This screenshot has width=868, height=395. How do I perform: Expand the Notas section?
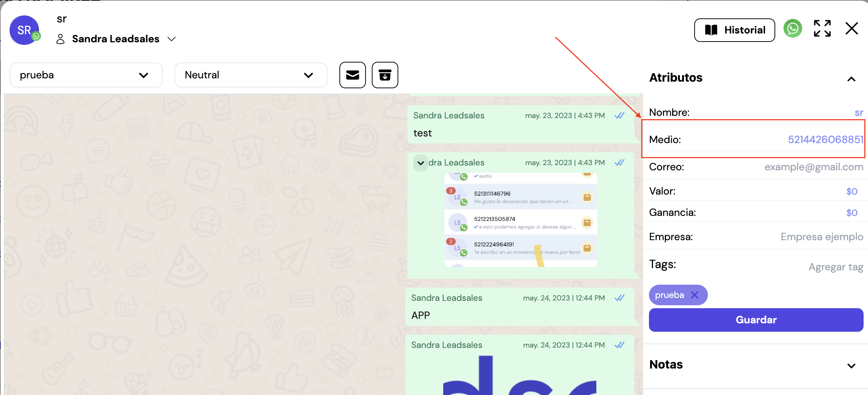[851, 366]
